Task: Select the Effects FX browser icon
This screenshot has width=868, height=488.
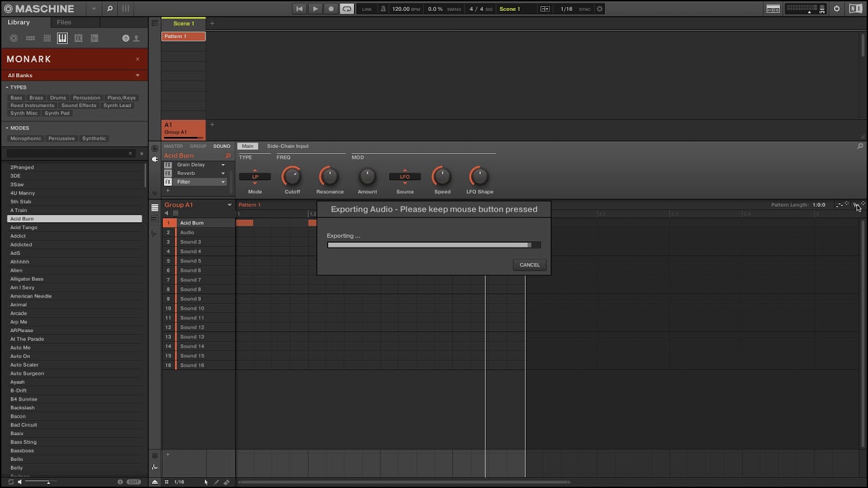Action: pos(79,39)
